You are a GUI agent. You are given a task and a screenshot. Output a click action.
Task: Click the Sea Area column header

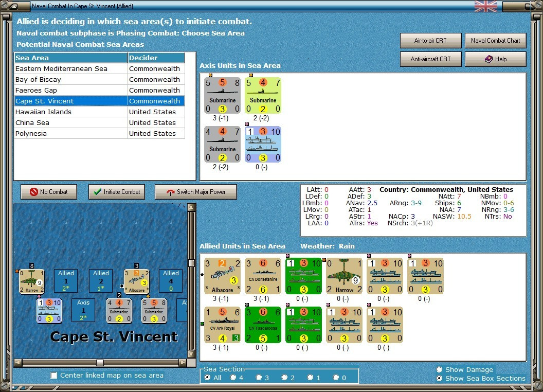click(71, 58)
